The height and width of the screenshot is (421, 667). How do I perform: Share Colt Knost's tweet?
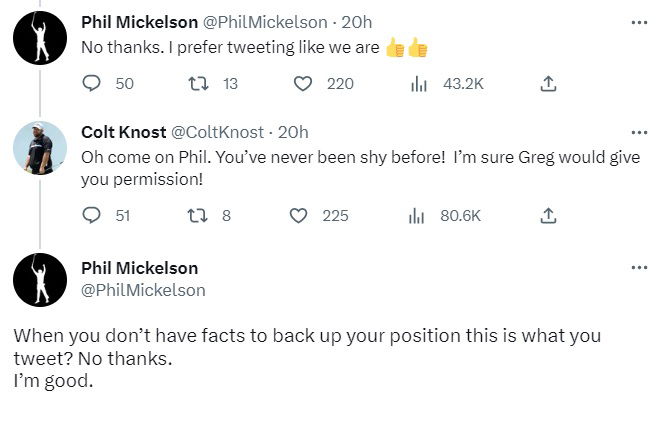548,215
